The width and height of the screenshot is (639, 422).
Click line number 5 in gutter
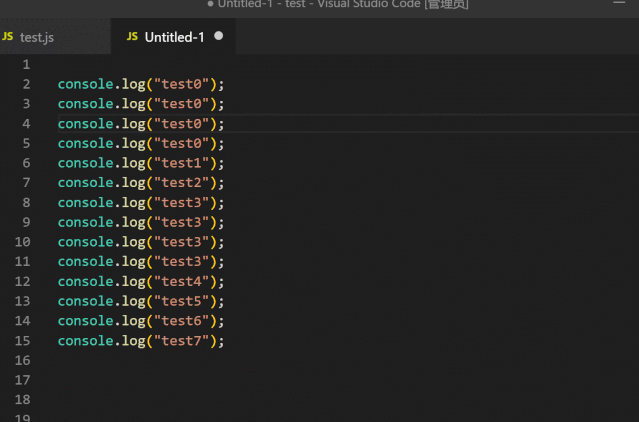tap(26, 143)
